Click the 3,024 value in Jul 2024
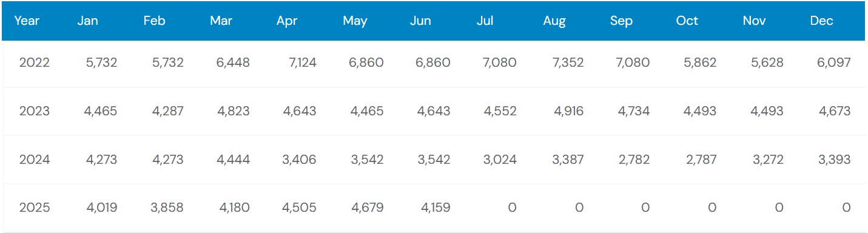Image resolution: width=868 pixels, height=233 pixels. click(500, 160)
